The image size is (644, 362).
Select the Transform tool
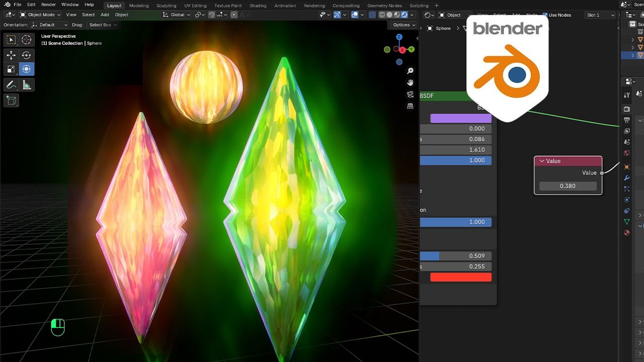27,69
